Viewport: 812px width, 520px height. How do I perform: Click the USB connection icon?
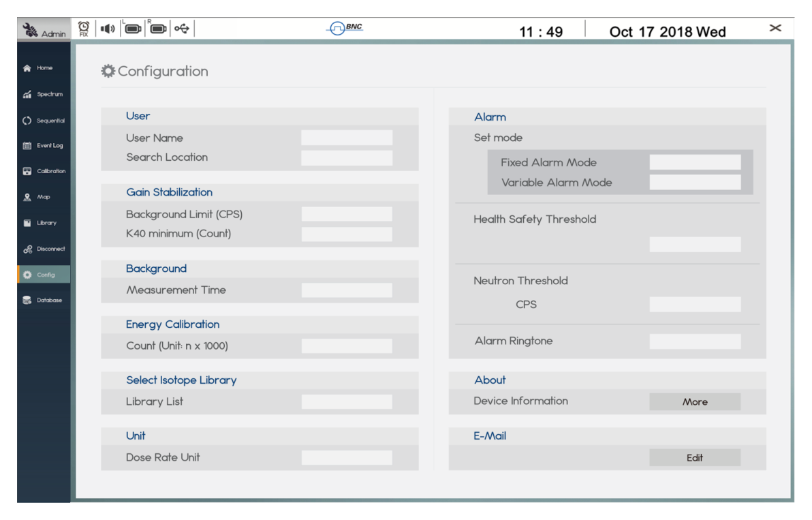[x=182, y=29]
